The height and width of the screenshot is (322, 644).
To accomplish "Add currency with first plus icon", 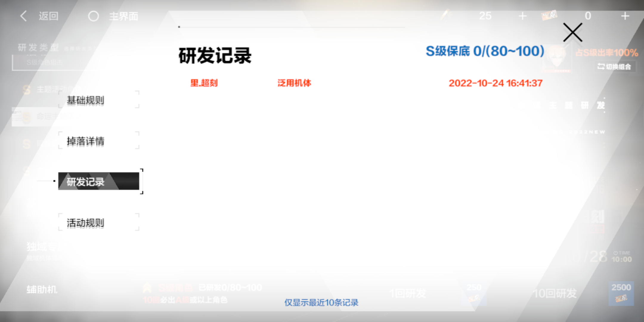I will 522,16.
